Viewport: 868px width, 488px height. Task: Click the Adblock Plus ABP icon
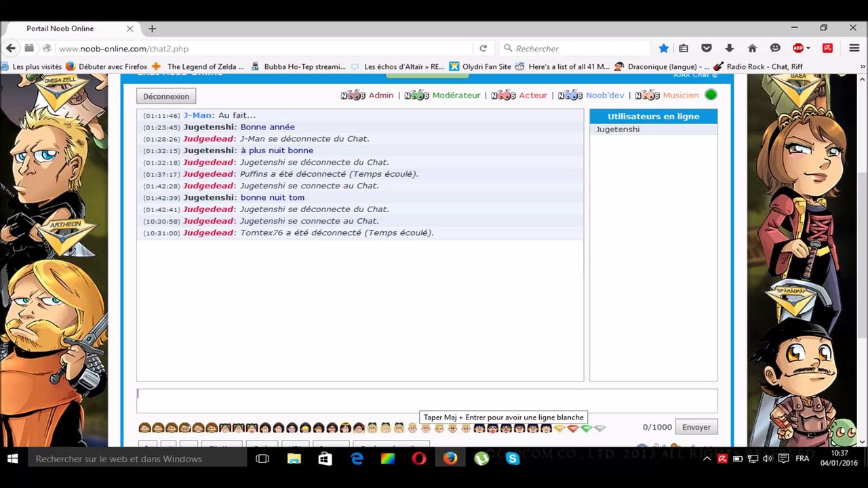point(798,48)
